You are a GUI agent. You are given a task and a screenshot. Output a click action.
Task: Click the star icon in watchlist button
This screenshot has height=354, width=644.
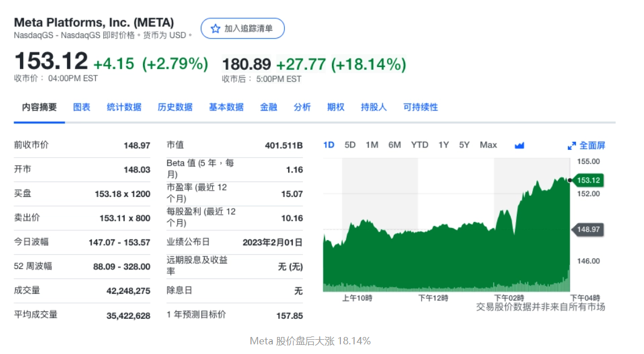point(215,28)
